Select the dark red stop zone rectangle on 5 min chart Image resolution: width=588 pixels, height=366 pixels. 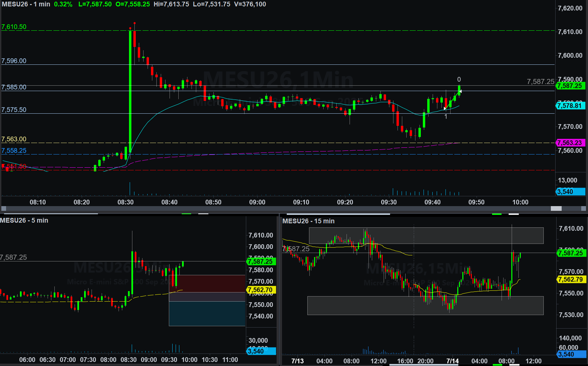pyautogui.click(x=207, y=284)
